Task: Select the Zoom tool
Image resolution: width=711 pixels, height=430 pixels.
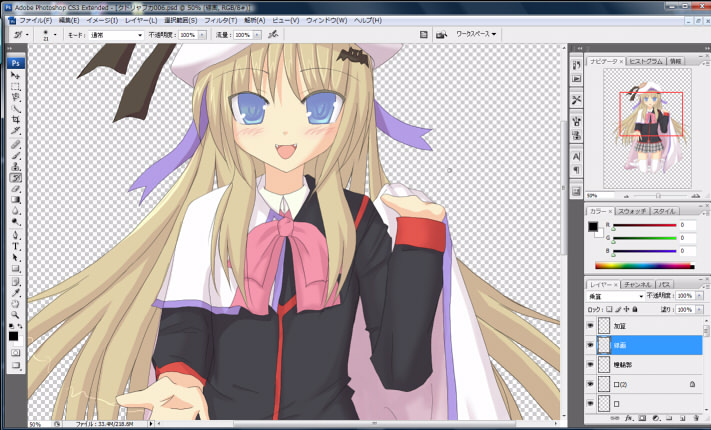Action: pyautogui.click(x=15, y=315)
